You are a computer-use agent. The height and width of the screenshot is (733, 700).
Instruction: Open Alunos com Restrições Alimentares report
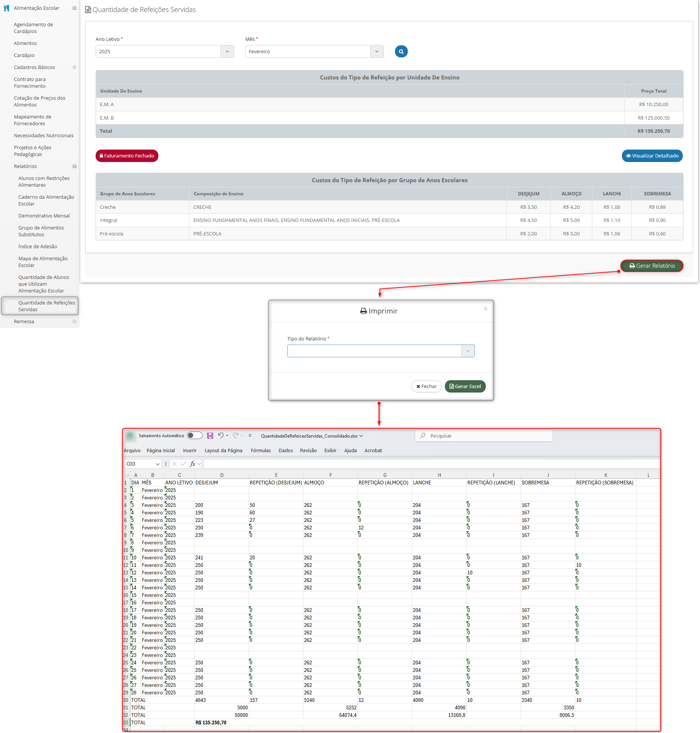pyautogui.click(x=44, y=181)
